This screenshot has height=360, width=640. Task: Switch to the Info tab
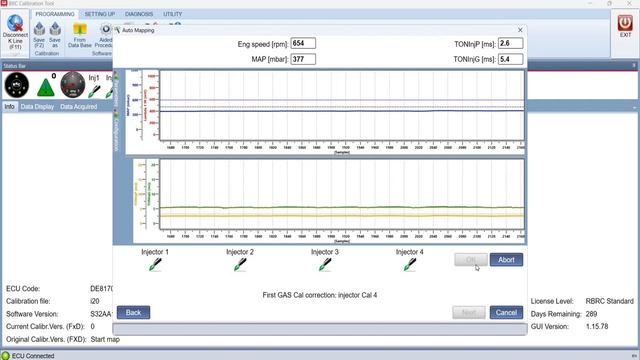point(9,107)
